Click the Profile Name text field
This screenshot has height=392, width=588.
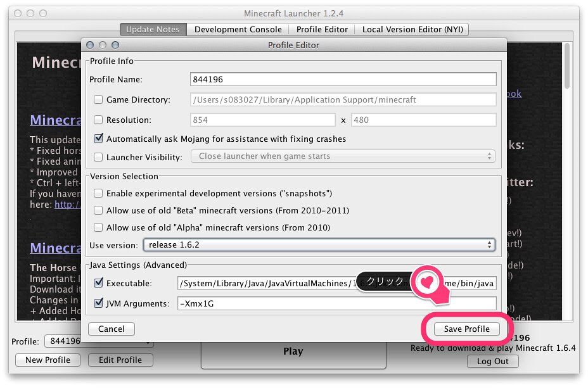(343, 79)
